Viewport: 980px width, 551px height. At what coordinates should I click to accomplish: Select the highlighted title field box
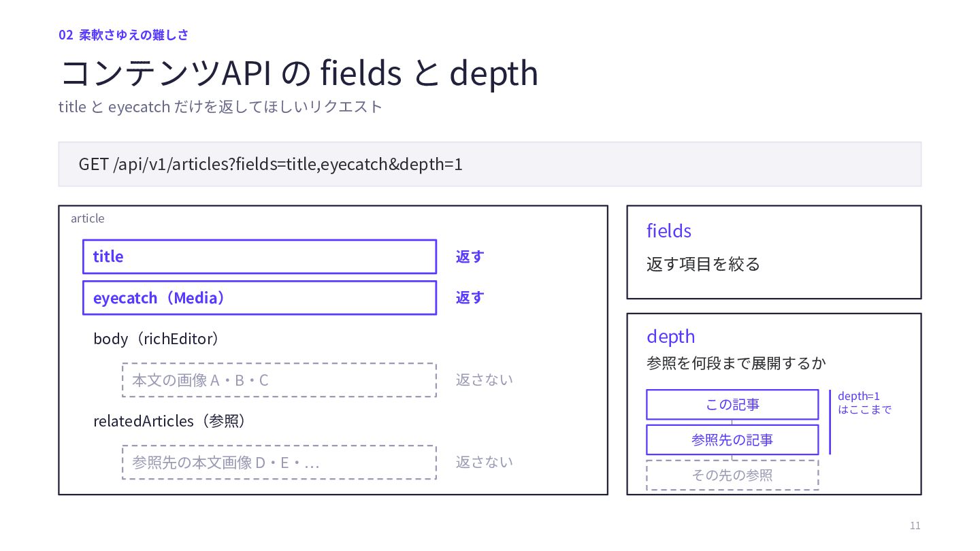[x=259, y=256]
